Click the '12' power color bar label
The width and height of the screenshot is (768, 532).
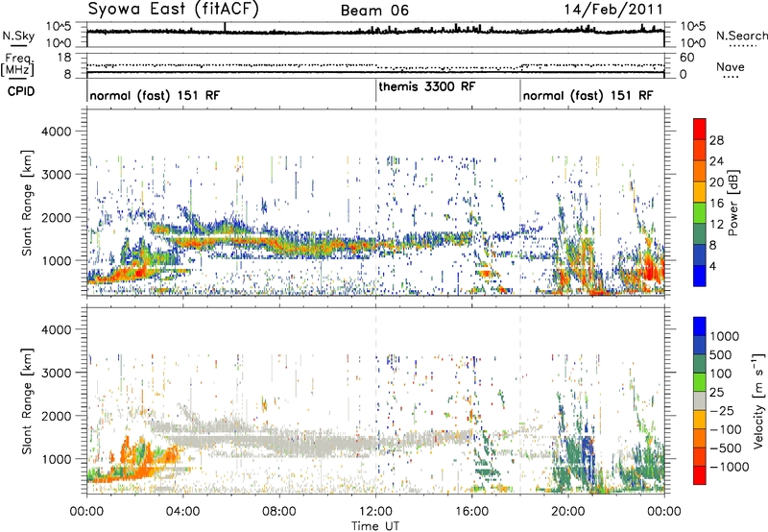(716, 225)
